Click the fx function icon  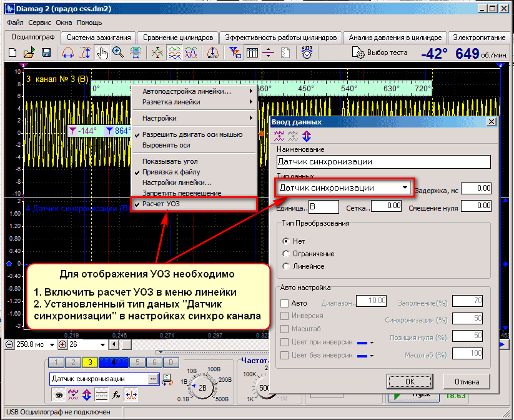point(116,395)
